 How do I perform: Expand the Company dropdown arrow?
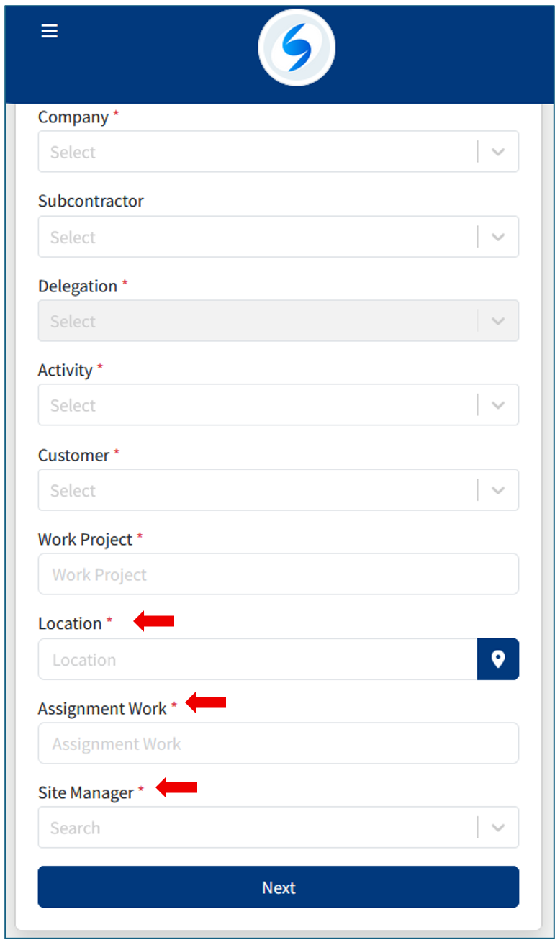[x=497, y=152]
